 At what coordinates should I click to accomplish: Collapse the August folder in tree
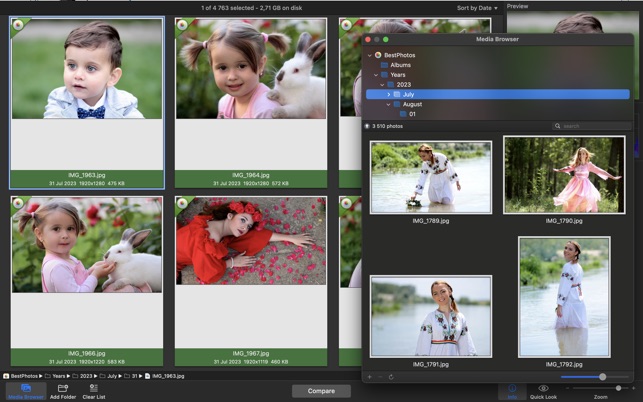pyautogui.click(x=389, y=104)
